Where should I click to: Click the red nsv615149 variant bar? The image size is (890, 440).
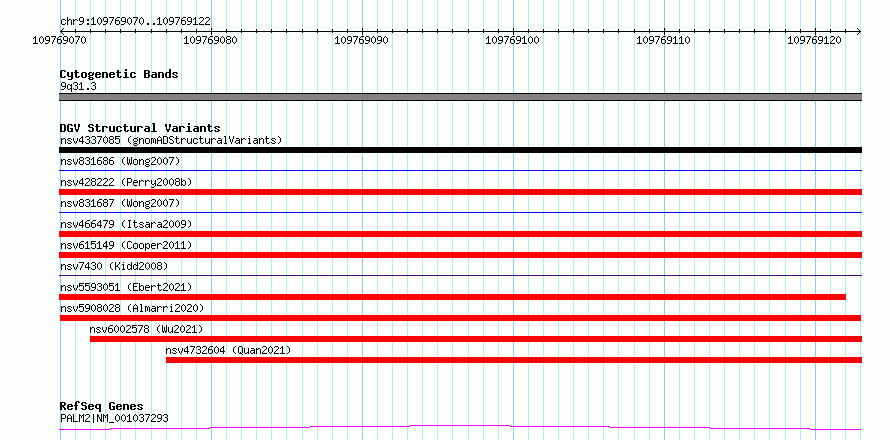[460, 255]
